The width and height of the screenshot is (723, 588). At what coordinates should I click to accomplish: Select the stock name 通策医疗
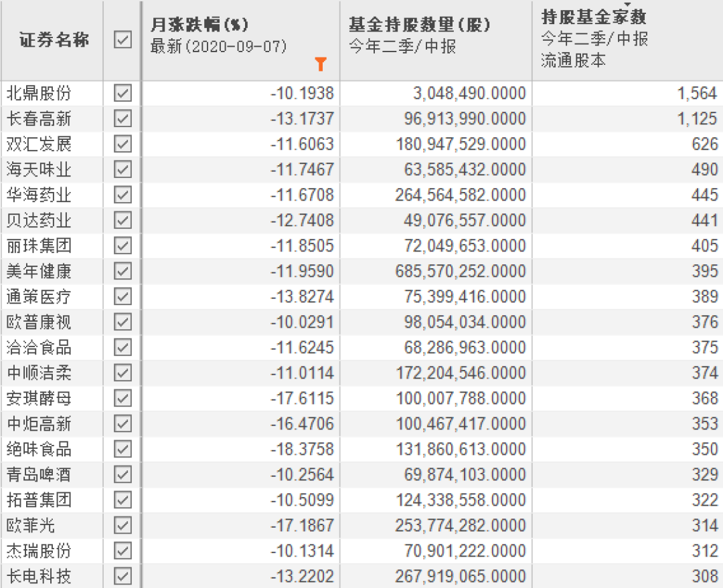(x=39, y=296)
